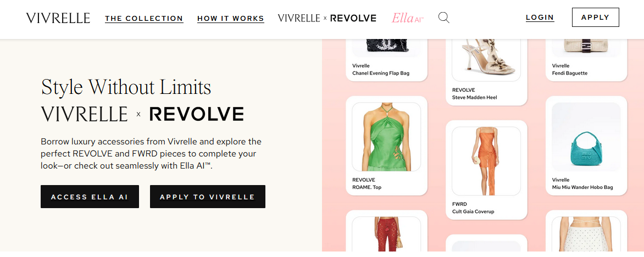The height and width of the screenshot is (257, 644).
Task: Click the search magnifier icon
Action: [443, 18]
